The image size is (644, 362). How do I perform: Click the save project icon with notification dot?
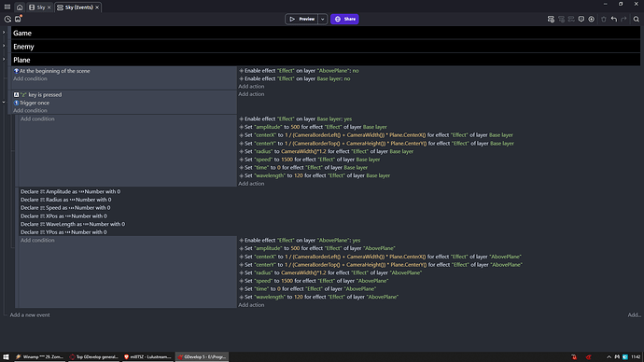[x=18, y=19]
